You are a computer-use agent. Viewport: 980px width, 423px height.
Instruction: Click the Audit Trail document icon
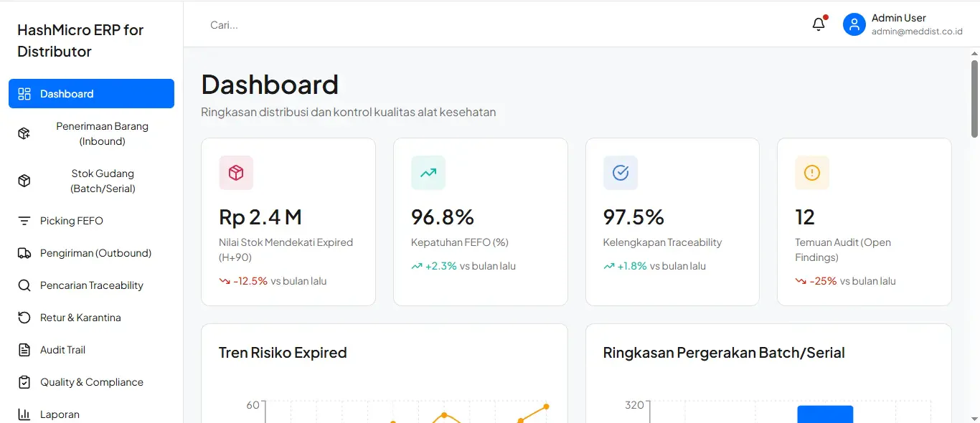tap(24, 350)
